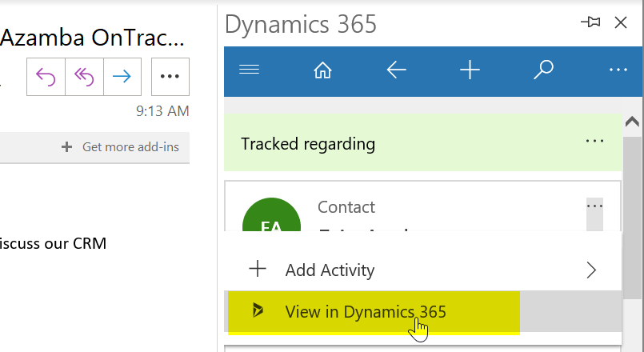The height and width of the screenshot is (352, 644).
Task: Open search in Dynamics 365 pane
Action: tap(544, 70)
